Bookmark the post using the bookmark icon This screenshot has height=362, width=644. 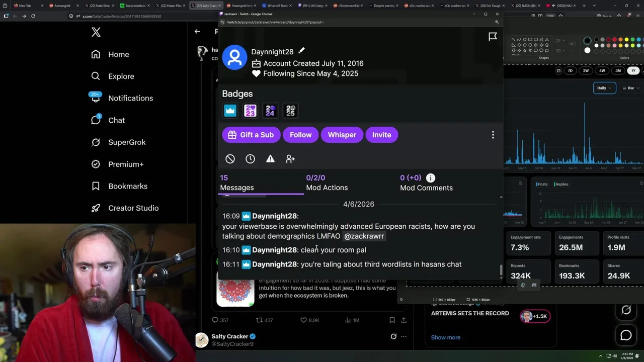pos(392,320)
